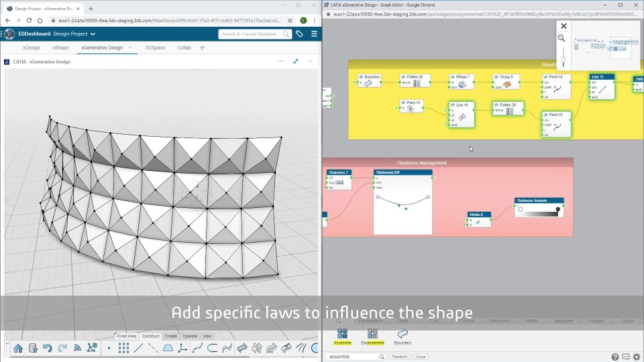The width and height of the screenshot is (644, 362).
Task: Add a new dashboard tab with plus
Action: tap(202, 48)
